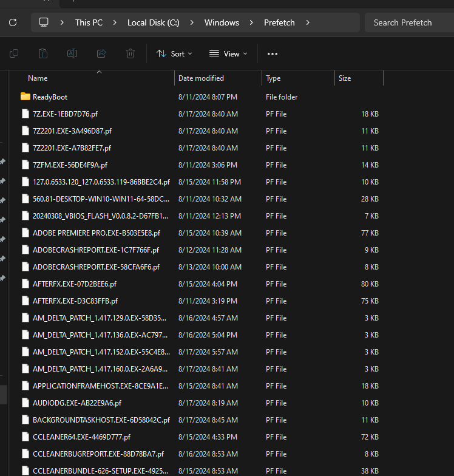Click the Paste toolbar icon

point(43,53)
